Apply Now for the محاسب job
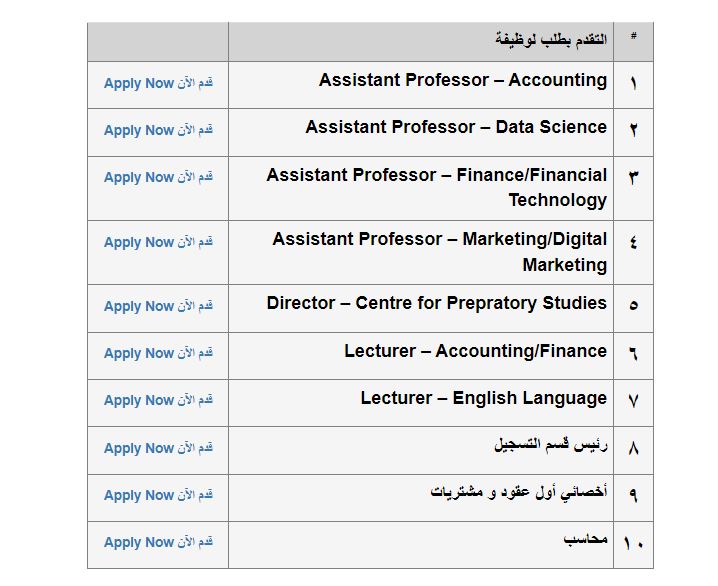Viewport: 718px width, 586px height. click(158, 542)
